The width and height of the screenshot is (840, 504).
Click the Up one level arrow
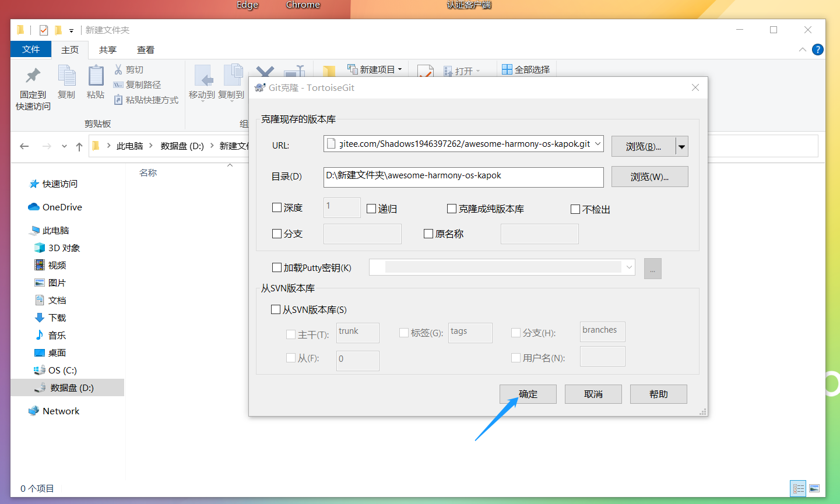click(79, 146)
